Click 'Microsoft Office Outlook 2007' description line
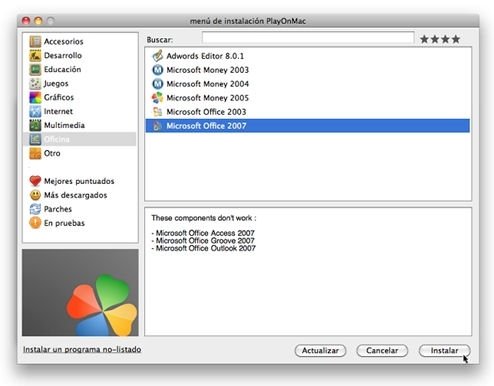The width and height of the screenshot is (494, 386). click(x=204, y=248)
